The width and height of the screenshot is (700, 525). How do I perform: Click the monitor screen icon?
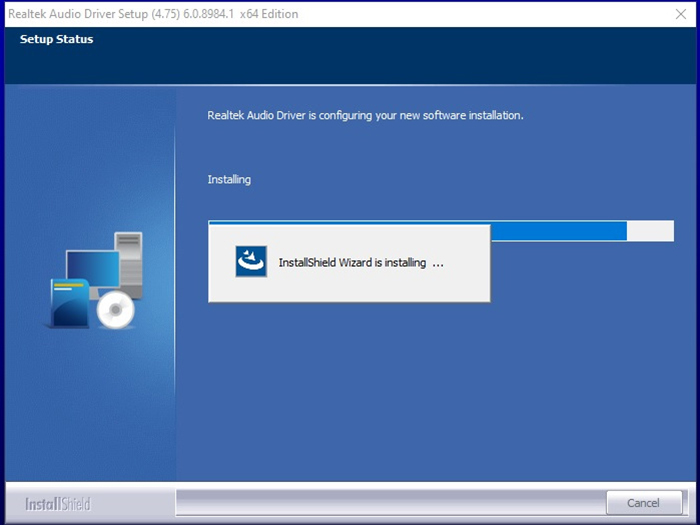(x=92, y=267)
